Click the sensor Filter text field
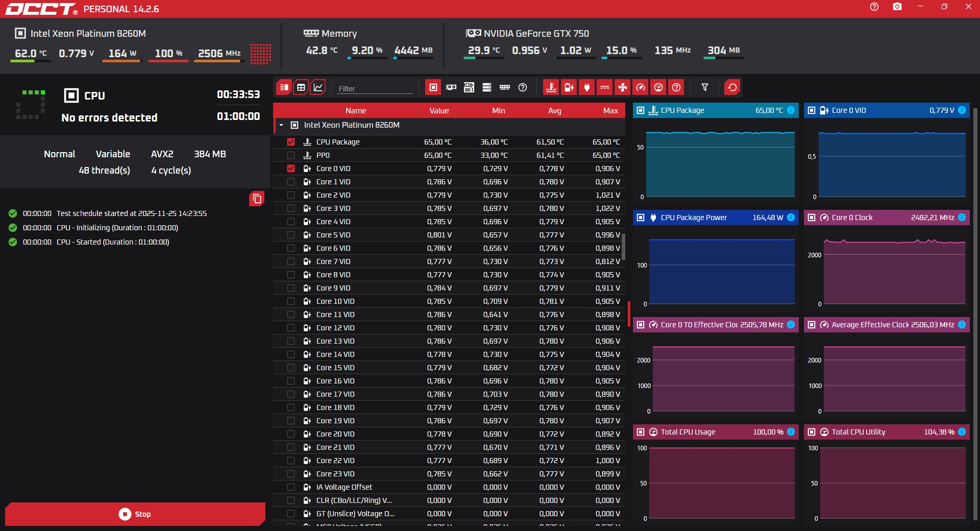980x531 pixels. click(375, 88)
